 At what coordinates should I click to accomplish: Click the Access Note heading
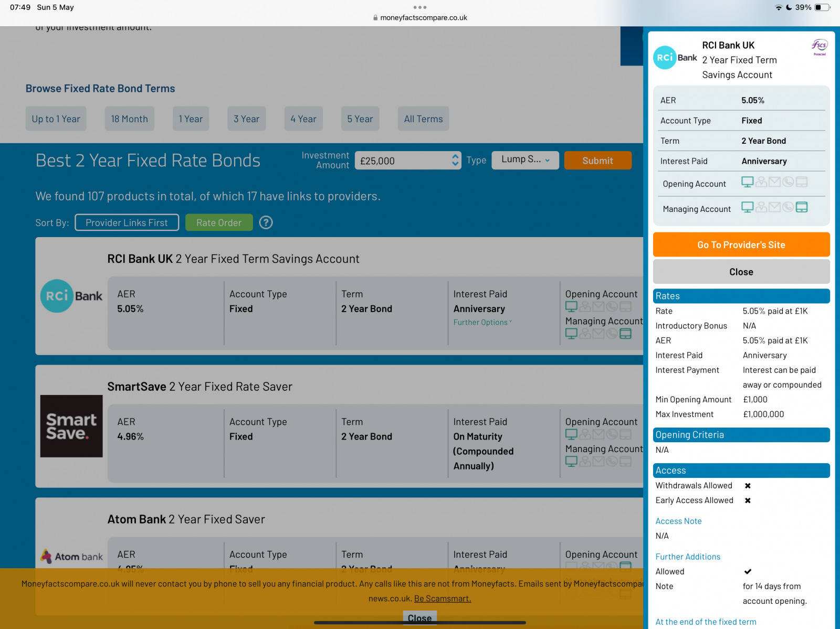(x=678, y=521)
